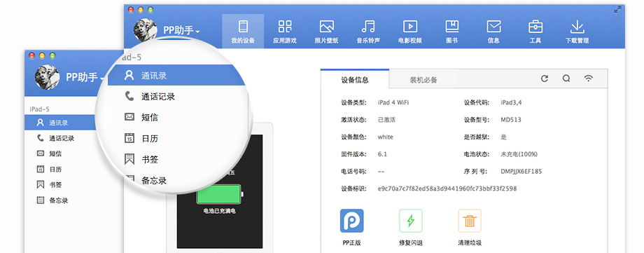The image size is (644, 253).
Task: Click the avatar in the small left window
Action: point(47,77)
